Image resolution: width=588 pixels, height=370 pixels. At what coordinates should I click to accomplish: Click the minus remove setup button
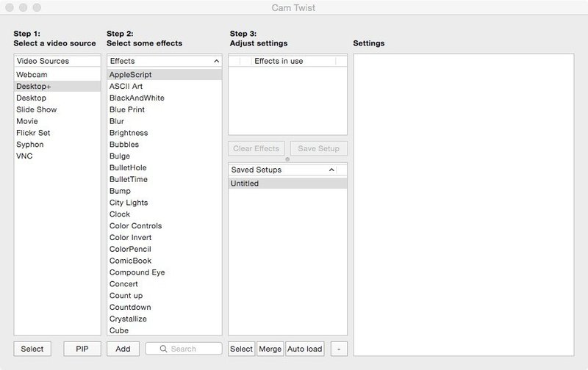pos(339,349)
